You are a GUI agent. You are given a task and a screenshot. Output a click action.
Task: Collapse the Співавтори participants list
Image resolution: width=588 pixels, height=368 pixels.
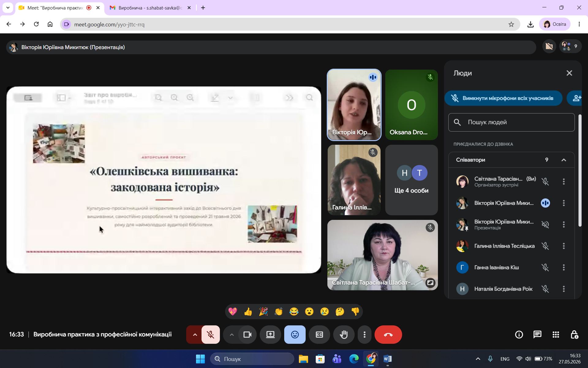coord(564,160)
